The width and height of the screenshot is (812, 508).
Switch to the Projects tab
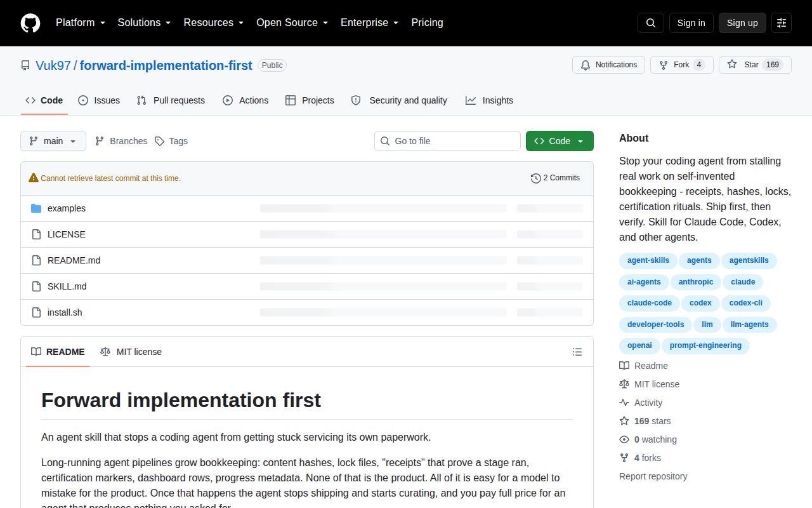[310, 100]
